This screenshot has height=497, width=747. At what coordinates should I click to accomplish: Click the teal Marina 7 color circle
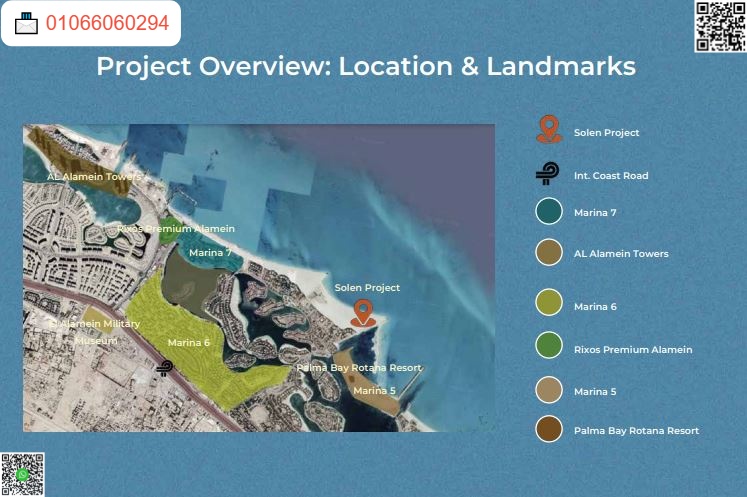[x=549, y=211]
